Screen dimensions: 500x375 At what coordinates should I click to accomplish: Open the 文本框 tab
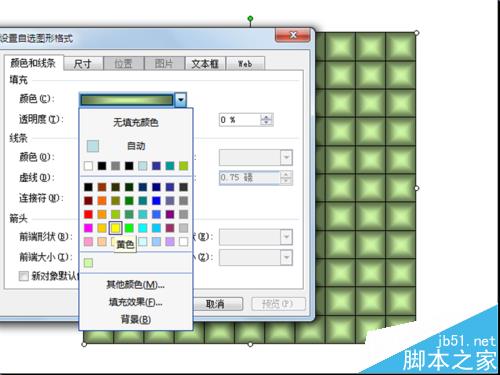click(x=205, y=63)
